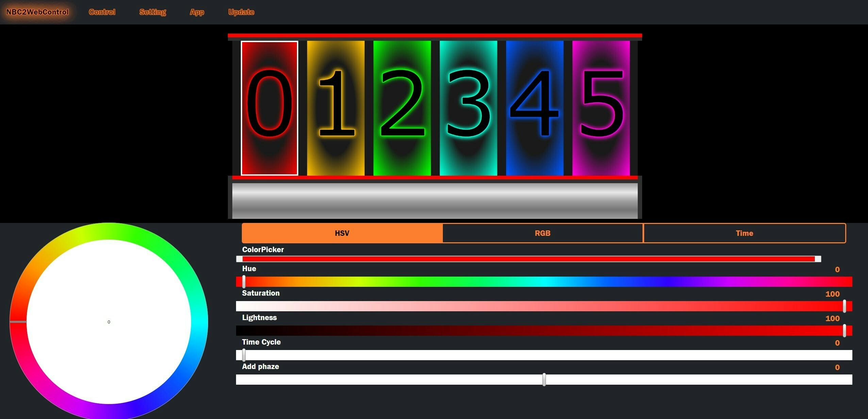Open the Update page

point(241,12)
